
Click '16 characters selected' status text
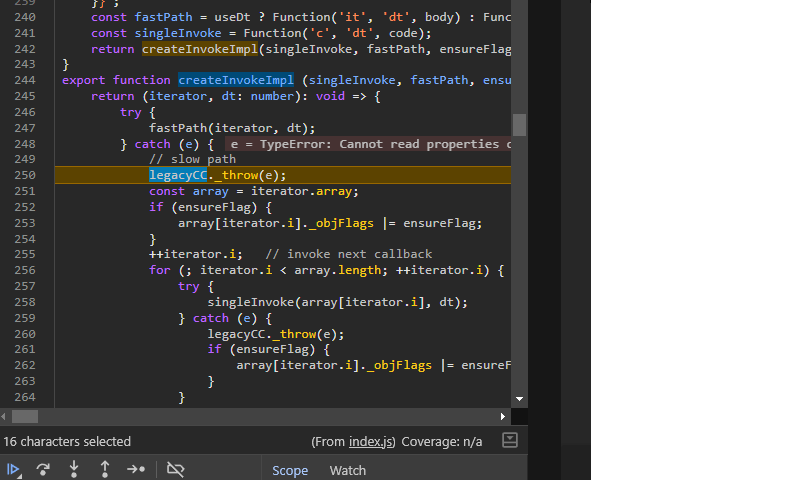pyautogui.click(x=67, y=442)
